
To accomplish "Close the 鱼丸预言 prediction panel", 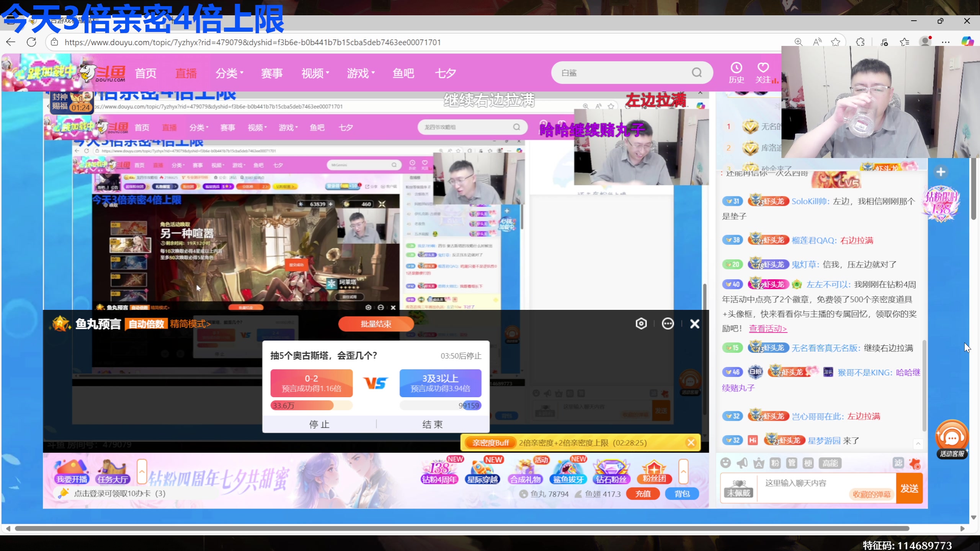I will [x=695, y=324].
